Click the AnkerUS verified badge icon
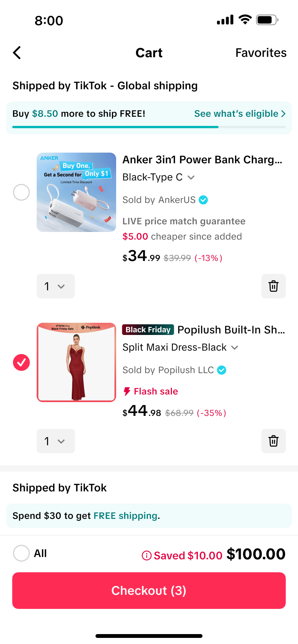This screenshot has width=298, height=644. tap(204, 200)
